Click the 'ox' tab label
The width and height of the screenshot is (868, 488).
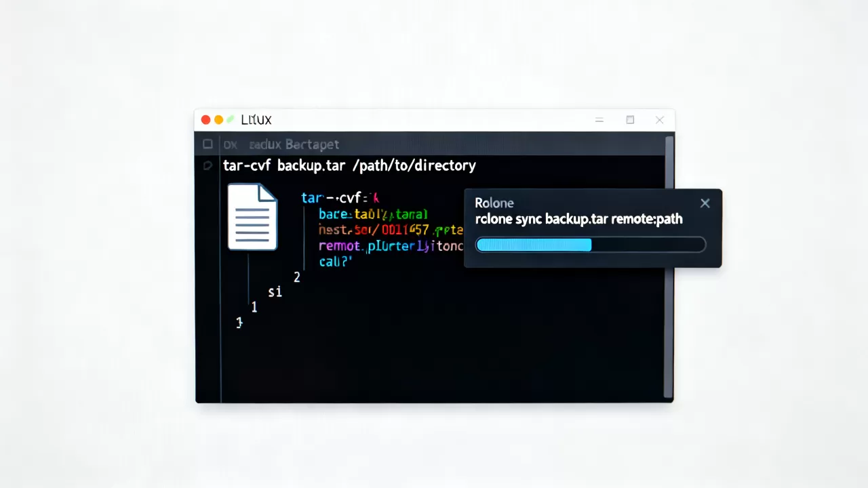click(231, 145)
